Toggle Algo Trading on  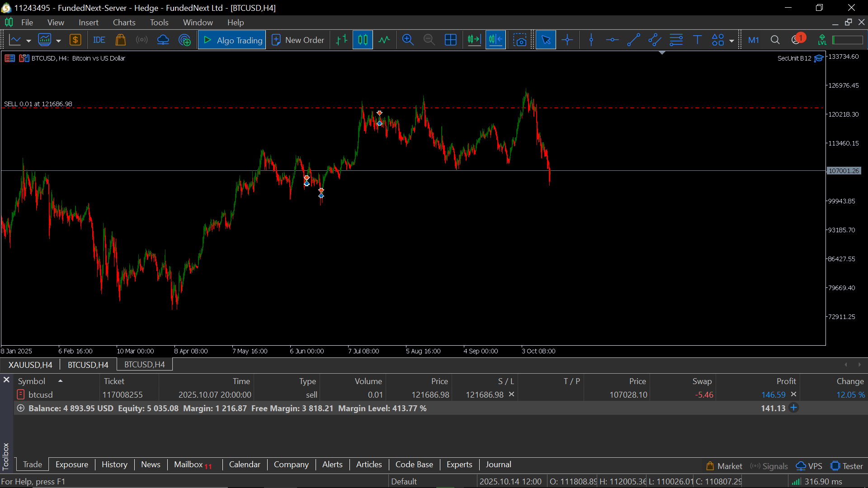point(232,40)
